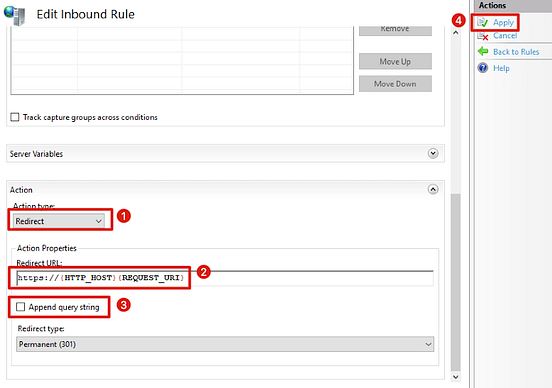Image resolution: width=552 pixels, height=388 pixels.
Task: Click into the Redirect URL field
Action: point(225,278)
